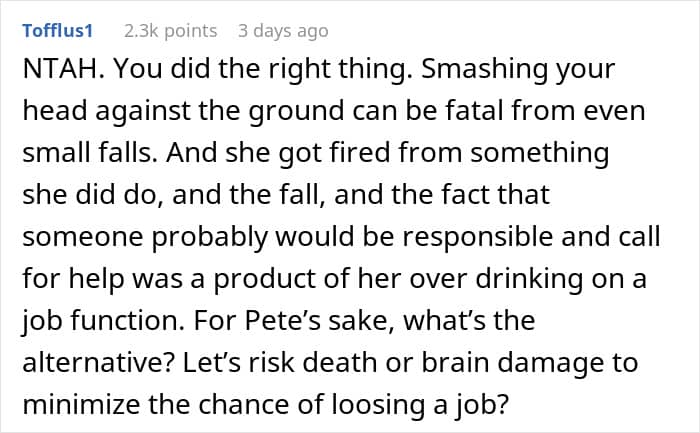Click the phrase 'small falls' in the text
Viewport: 700px width, 433px height.
click(x=88, y=152)
